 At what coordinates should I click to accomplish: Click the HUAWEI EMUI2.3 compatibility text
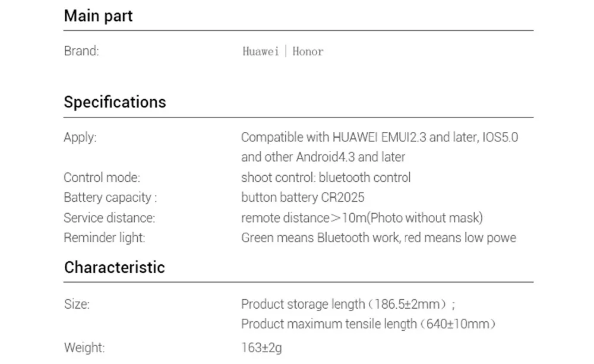(x=380, y=137)
